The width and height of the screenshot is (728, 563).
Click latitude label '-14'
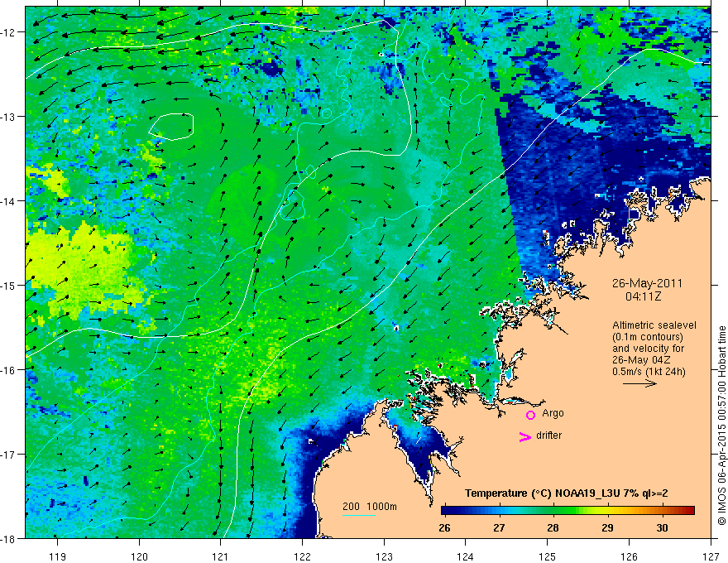(x=8, y=201)
